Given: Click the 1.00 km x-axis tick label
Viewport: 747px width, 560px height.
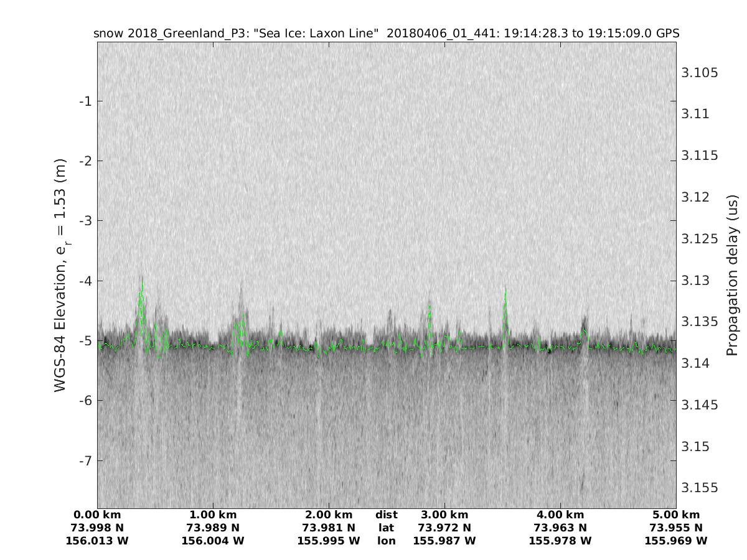Looking at the screenshot, I should [x=213, y=515].
